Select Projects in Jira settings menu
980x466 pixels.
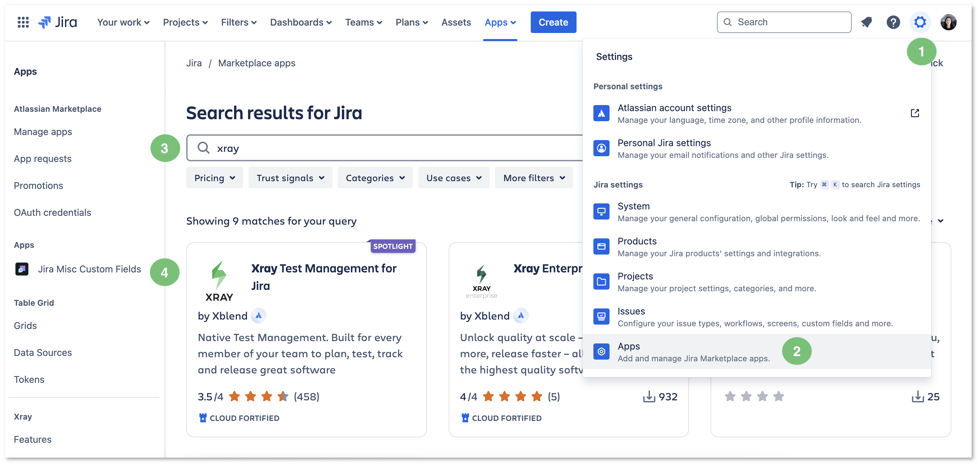[x=757, y=281]
